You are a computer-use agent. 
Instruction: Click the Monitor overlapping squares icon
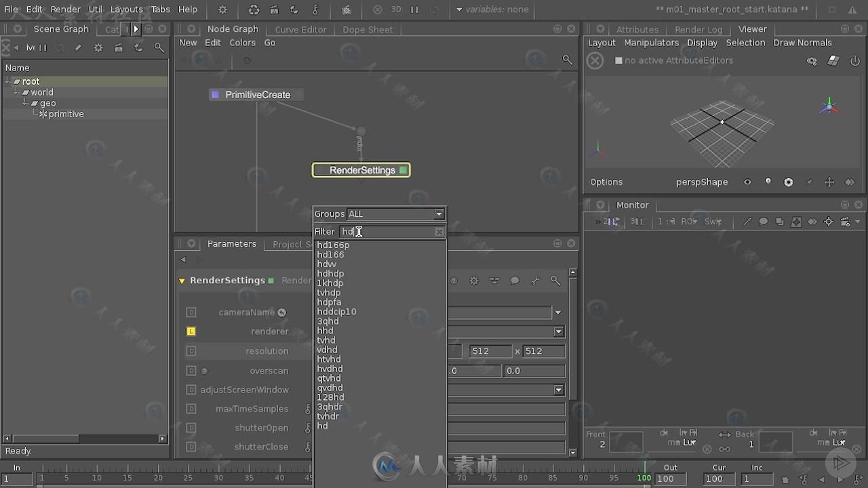[779, 222]
